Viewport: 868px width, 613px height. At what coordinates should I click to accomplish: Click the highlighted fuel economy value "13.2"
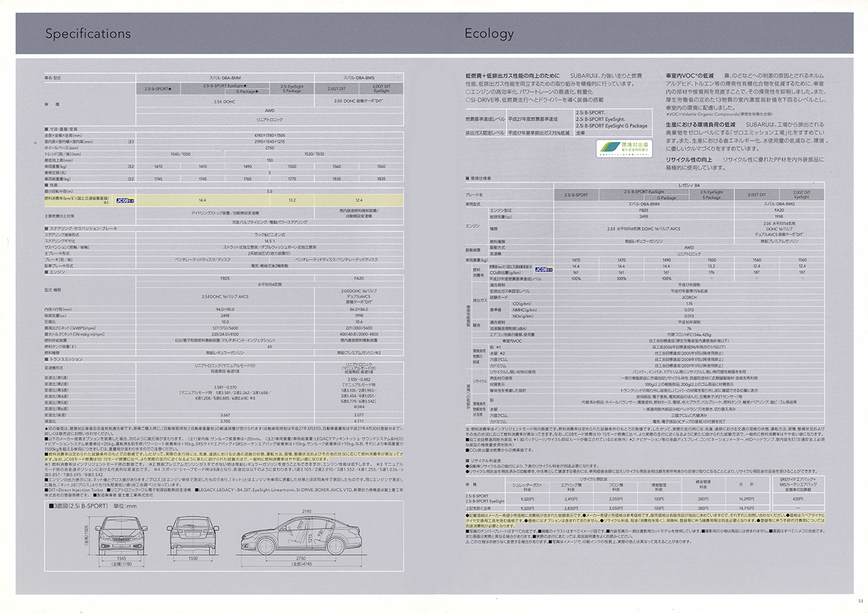[292, 200]
